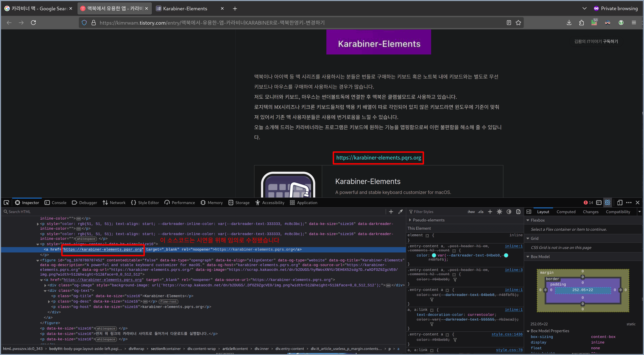Open inline:3 stylesheet source link
The height and width of the screenshot is (355, 644).
pos(513,270)
